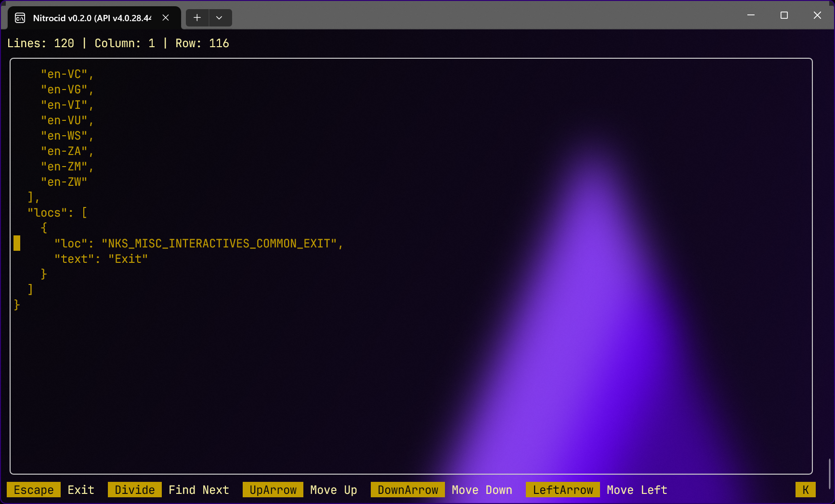Click the Move Up label
Screen dimensions: 835x504
[x=334, y=490]
